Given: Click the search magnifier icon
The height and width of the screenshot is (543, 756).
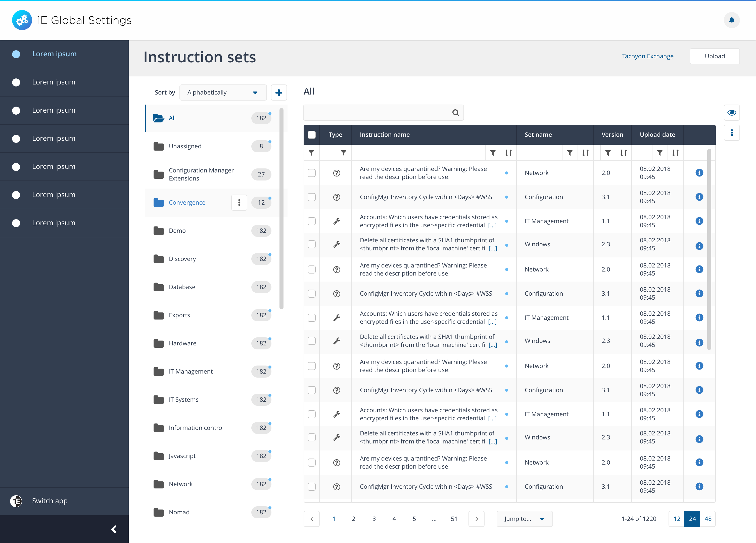Looking at the screenshot, I should point(455,113).
